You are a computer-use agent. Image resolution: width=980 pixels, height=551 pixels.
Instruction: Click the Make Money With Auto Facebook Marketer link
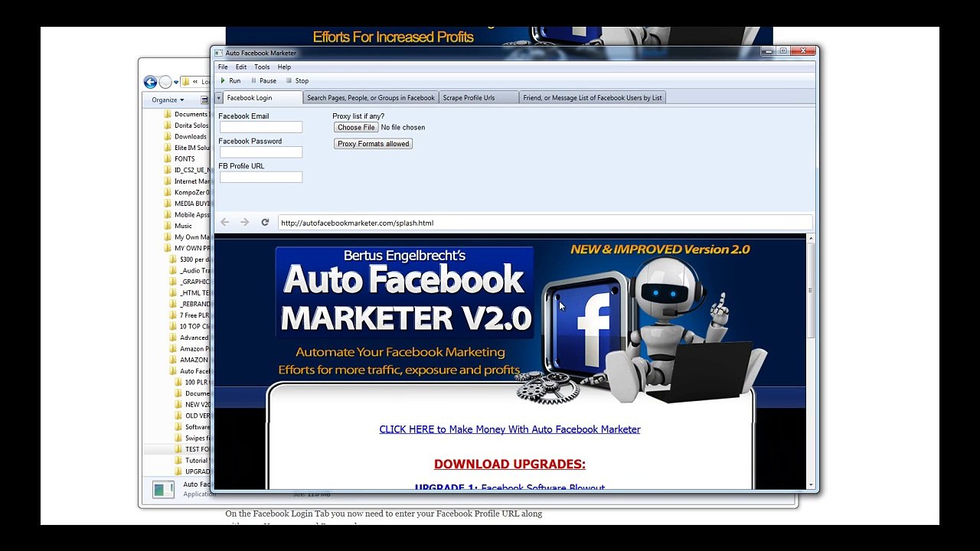tap(510, 429)
